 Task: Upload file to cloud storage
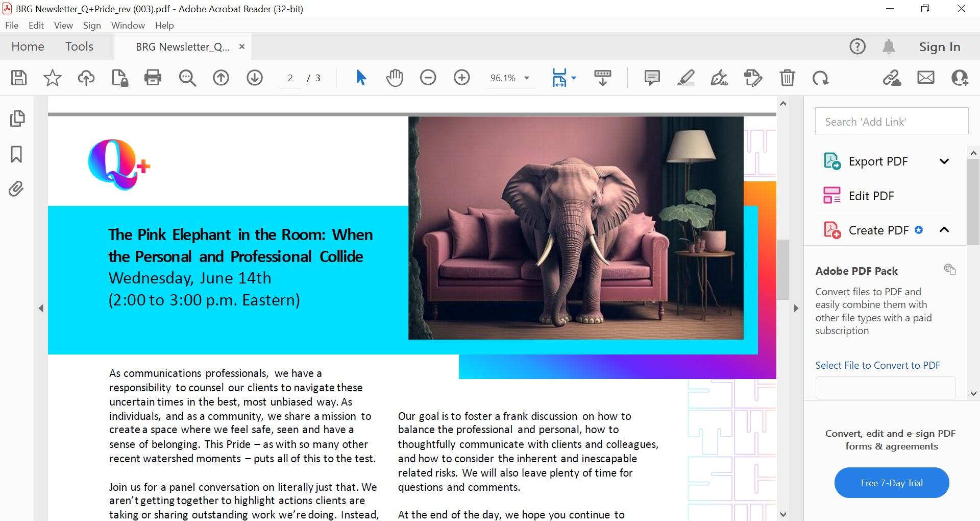click(86, 78)
